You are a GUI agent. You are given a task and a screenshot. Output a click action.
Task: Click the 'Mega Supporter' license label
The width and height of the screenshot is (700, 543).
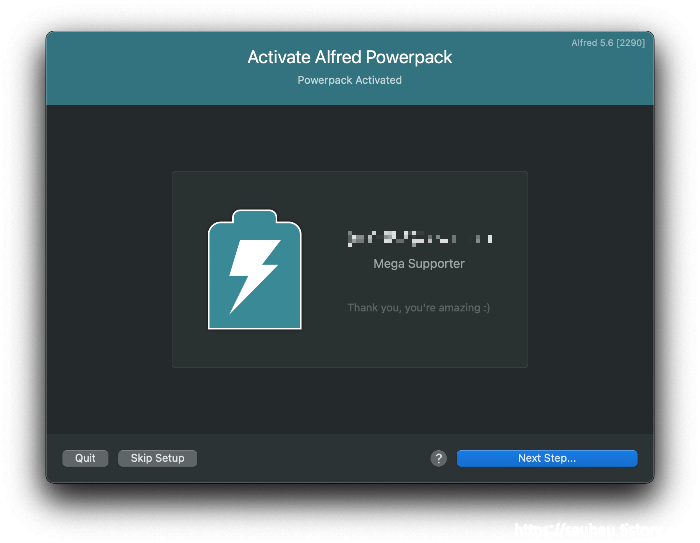click(419, 264)
